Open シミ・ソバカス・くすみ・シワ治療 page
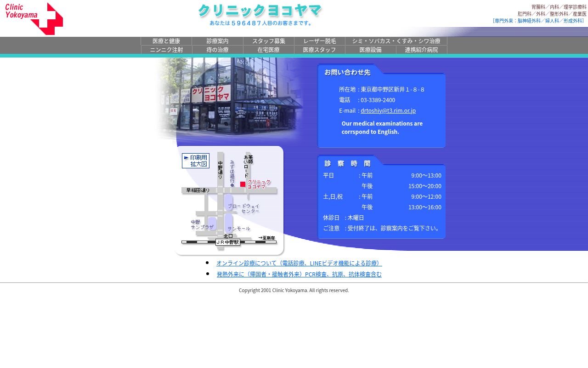The image size is (588, 368). (396, 41)
